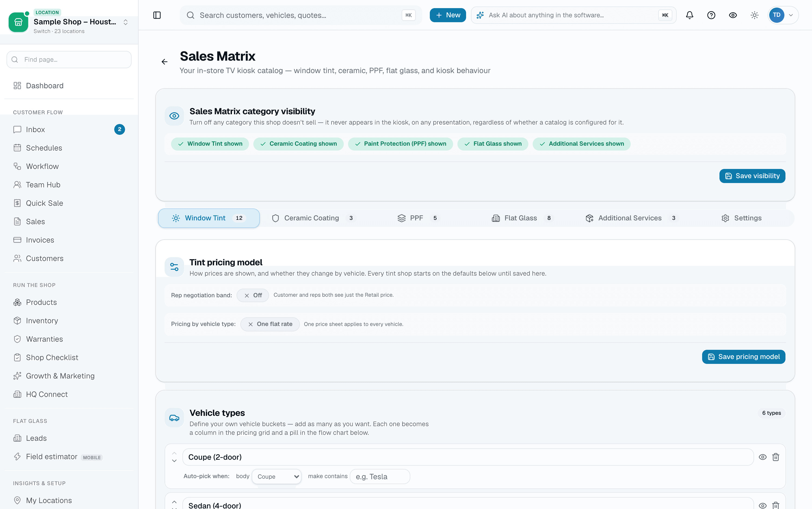Image resolution: width=812 pixels, height=509 pixels.
Task: Click the Find page sidebar field
Action: (69, 60)
